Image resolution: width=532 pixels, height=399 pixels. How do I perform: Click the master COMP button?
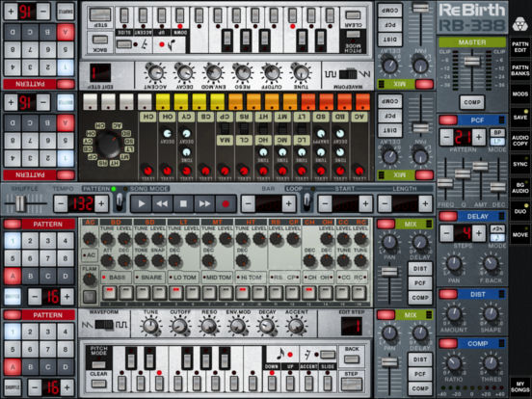[x=472, y=102]
